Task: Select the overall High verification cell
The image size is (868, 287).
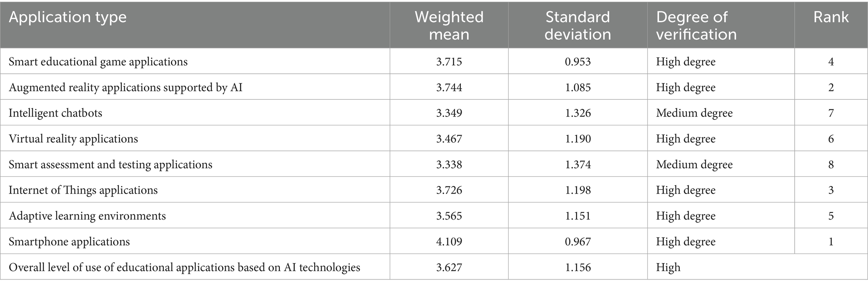Action: (668, 267)
